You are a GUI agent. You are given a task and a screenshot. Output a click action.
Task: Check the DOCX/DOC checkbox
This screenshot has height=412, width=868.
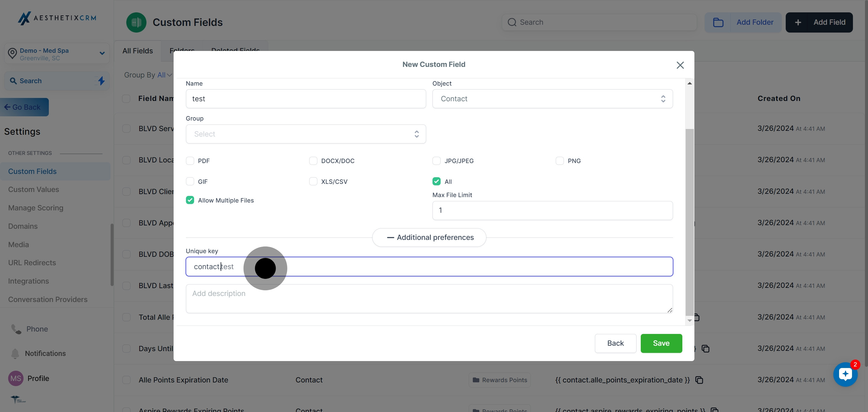(x=313, y=161)
